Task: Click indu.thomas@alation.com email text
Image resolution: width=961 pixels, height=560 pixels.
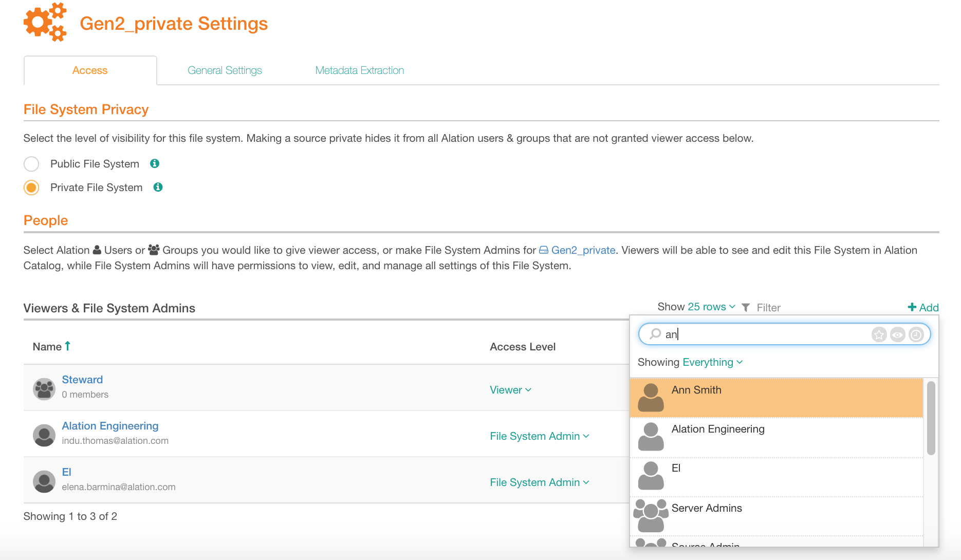Action: [x=115, y=441]
